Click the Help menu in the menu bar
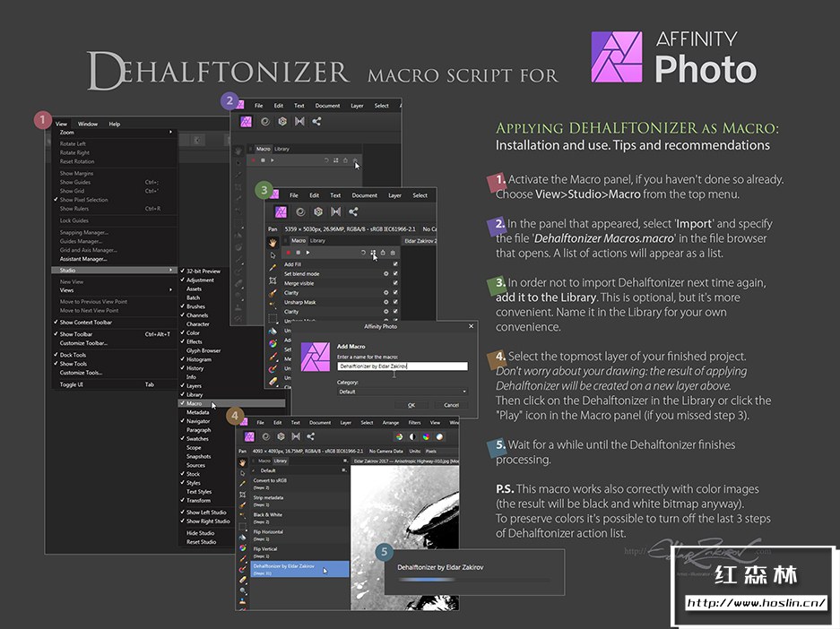Viewport: 840px width, 629px height. (115, 124)
